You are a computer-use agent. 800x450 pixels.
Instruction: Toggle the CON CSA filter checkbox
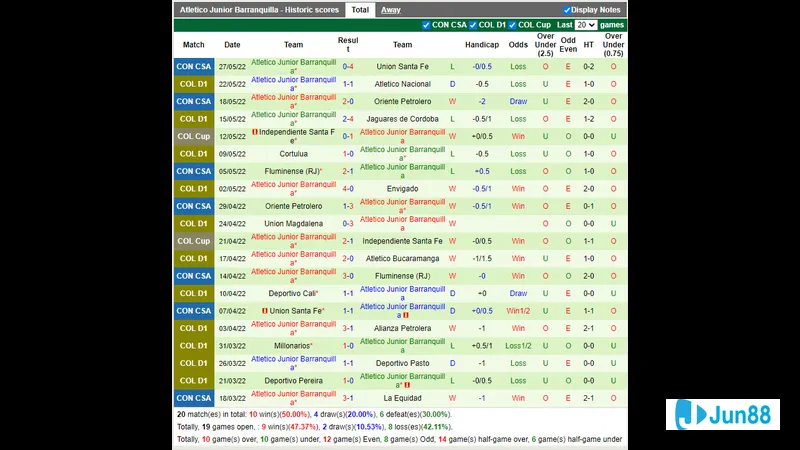coord(427,25)
